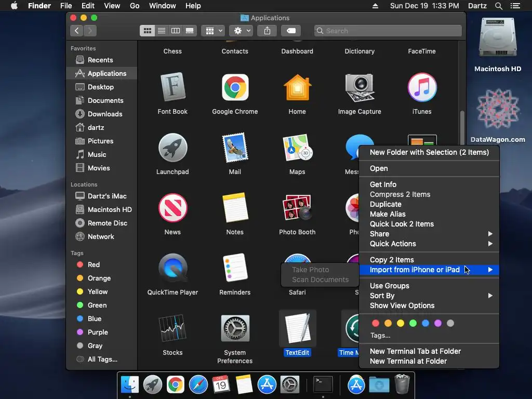This screenshot has height=399, width=532.
Task: Choose Compress 2 Items
Action: coord(429,194)
